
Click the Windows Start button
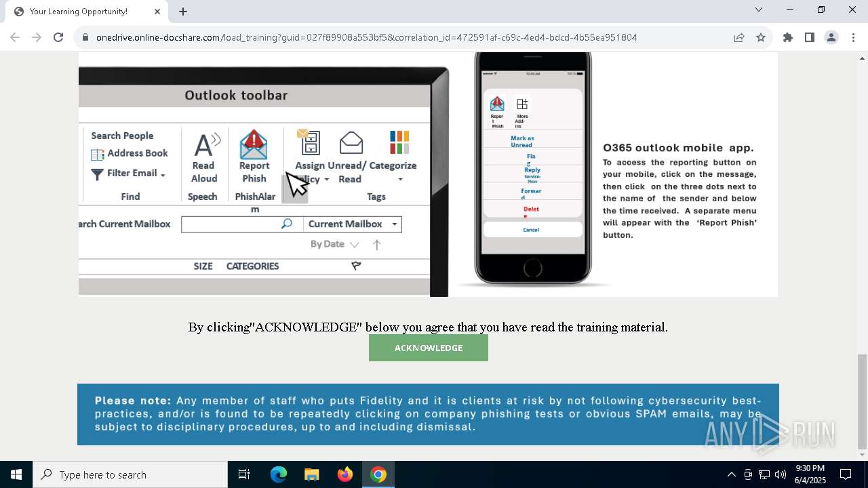point(16,474)
